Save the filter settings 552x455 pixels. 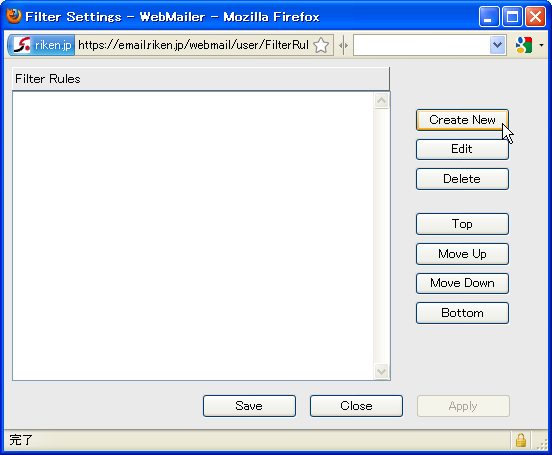click(249, 406)
